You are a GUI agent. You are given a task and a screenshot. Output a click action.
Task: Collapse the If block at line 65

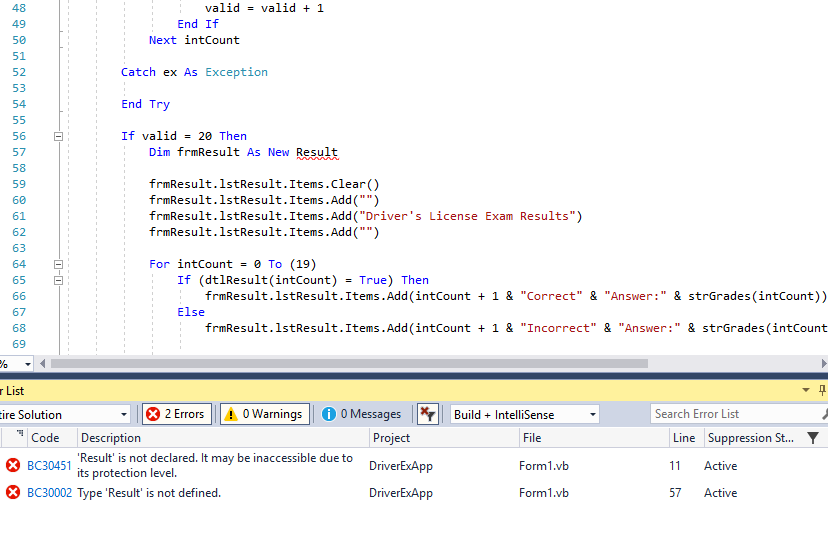click(59, 280)
